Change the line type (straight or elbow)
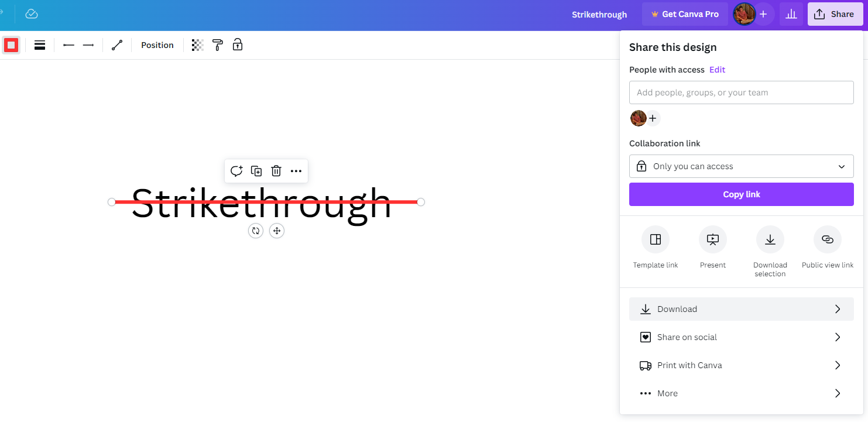 (x=117, y=45)
